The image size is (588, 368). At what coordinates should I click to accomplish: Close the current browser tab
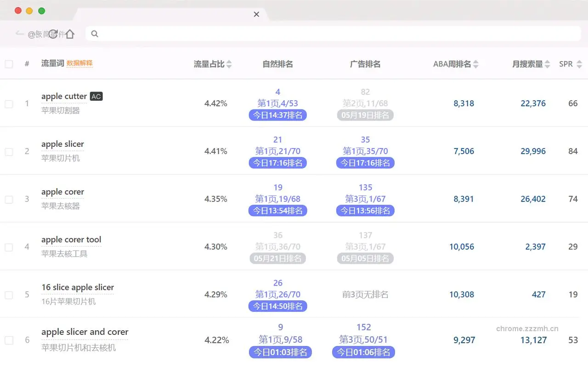(256, 14)
